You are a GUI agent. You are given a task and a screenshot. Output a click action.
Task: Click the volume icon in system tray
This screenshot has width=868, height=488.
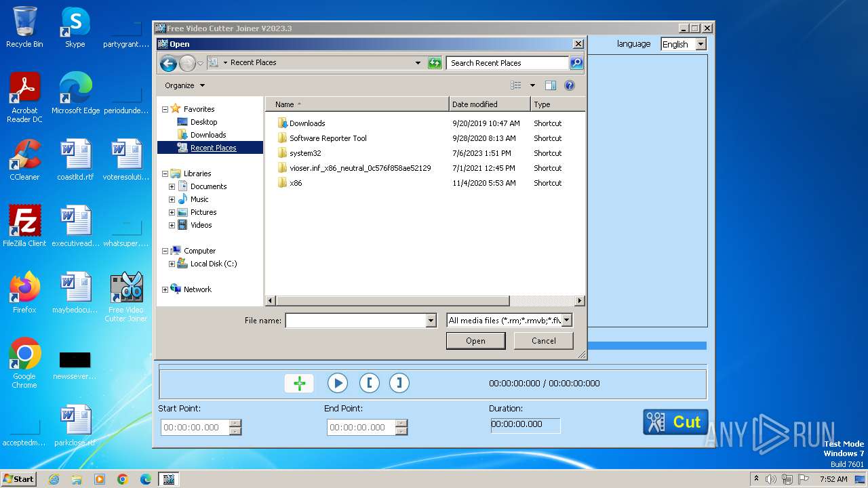[x=771, y=479]
